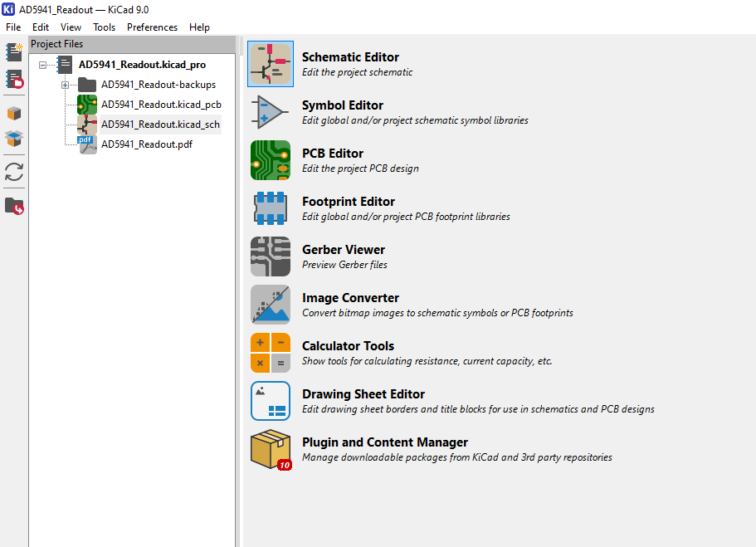Image resolution: width=756 pixels, height=547 pixels.
Task: Select AD5941_Readout.kicad_sch file name
Action: click(x=160, y=125)
